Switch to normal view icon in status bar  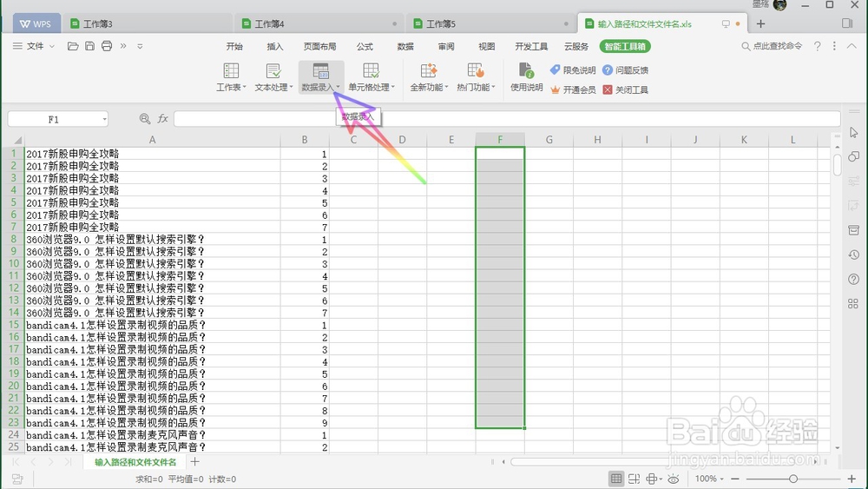[615, 479]
